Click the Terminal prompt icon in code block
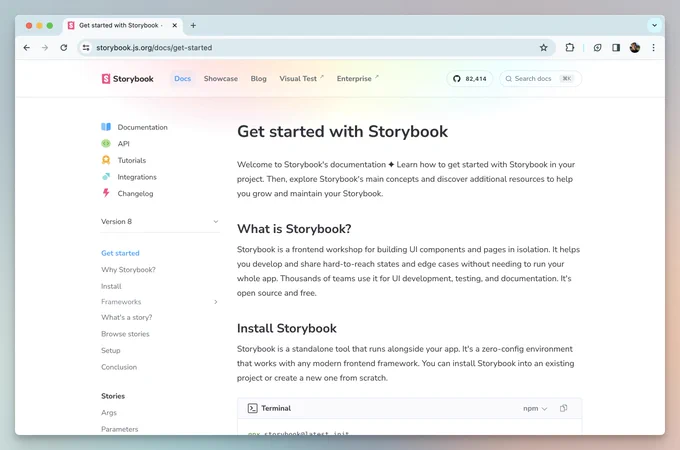The image size is (680, 450). pyautogui.click(x=252, y=408)
